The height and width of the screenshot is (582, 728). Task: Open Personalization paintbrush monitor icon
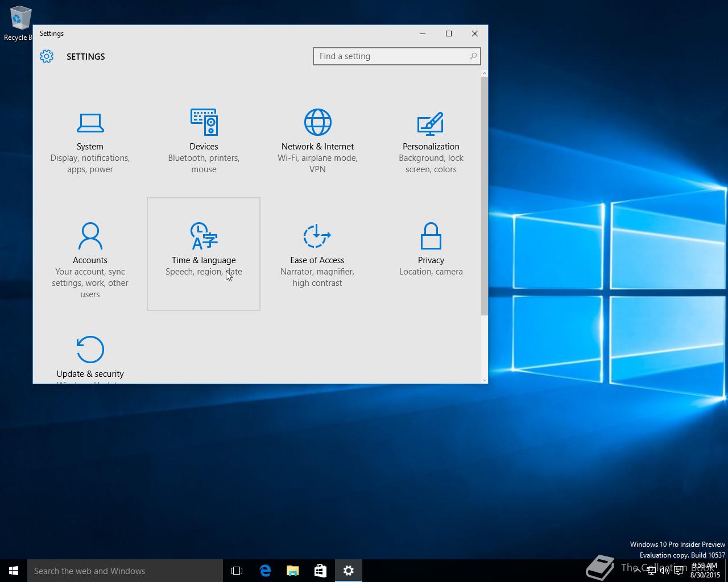pos(431,123)
